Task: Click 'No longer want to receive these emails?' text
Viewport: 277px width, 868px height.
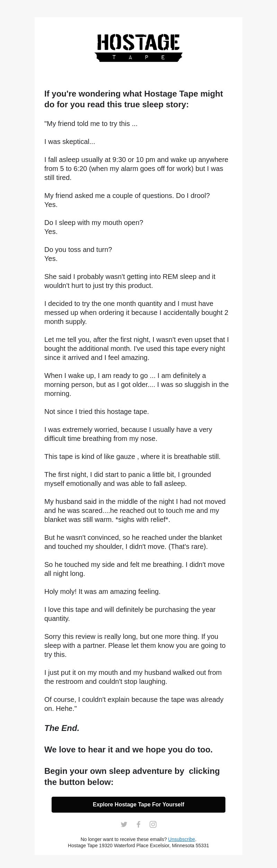Action: pyautogui.click(x=124, y=839)
